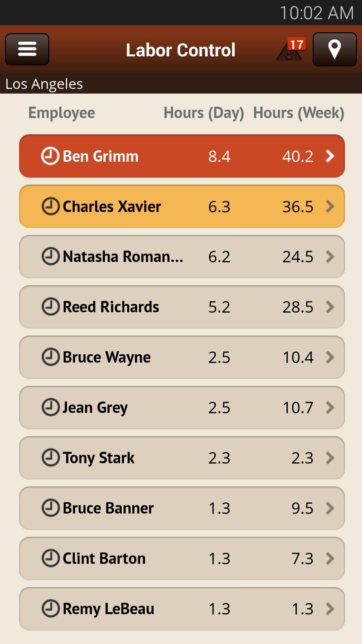Expand Clint Barton's row chevron
Image resolution: width=362 pixels, height=644 pixels.
click(x=330, y=558)
